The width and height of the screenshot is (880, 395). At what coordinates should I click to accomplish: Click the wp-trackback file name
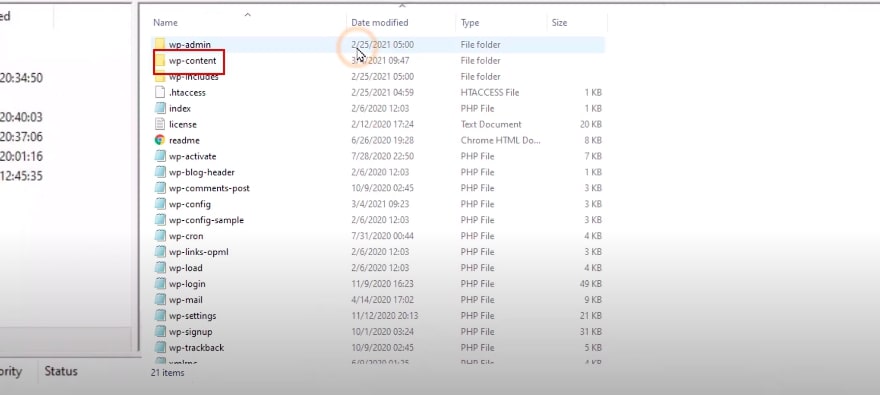[196, 348]
